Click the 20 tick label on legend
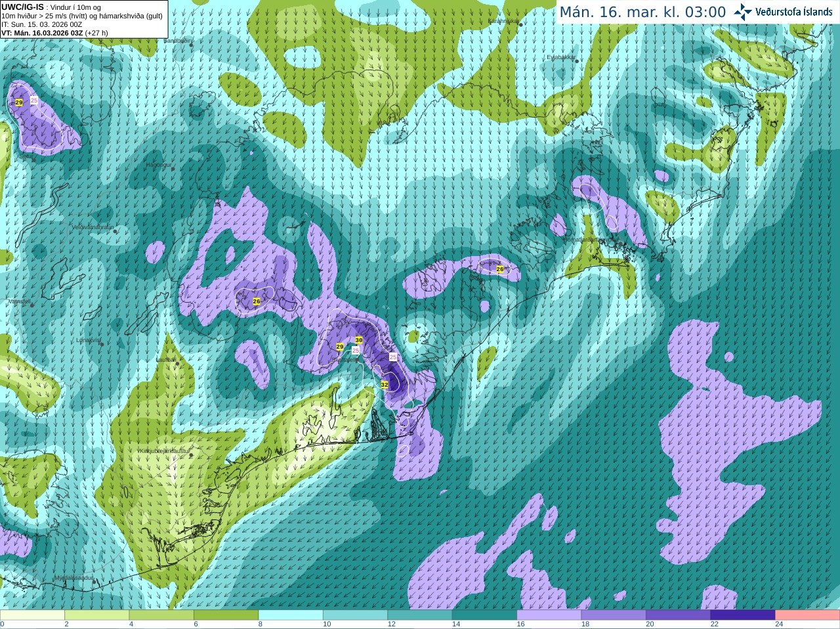 point(650,624)
